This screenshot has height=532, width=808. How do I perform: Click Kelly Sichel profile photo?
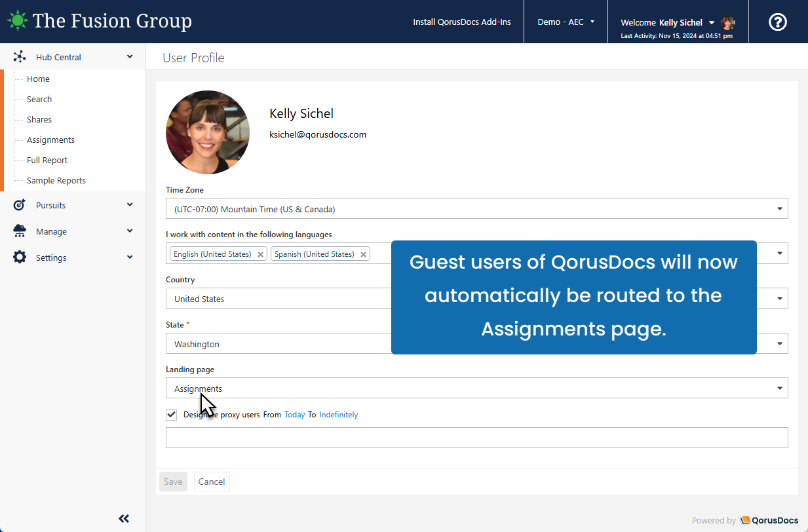[x=208, y=132]
